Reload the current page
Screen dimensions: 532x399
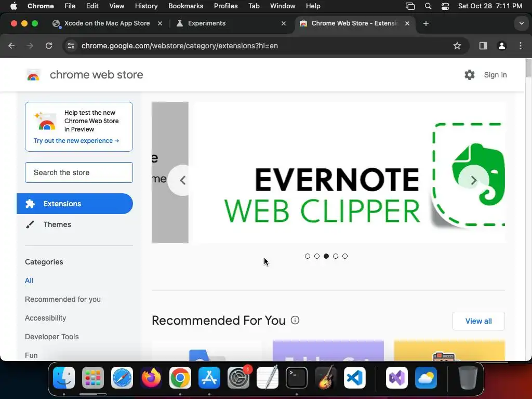tap(49, 46)
